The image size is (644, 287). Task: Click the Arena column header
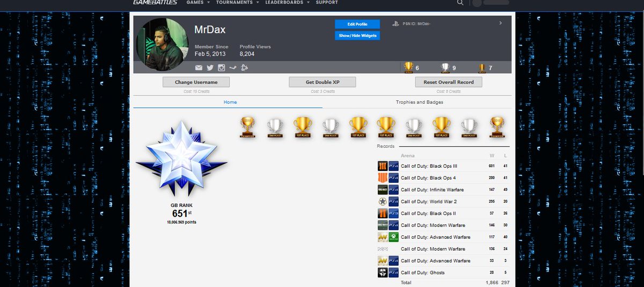click(x=408, y=155)
